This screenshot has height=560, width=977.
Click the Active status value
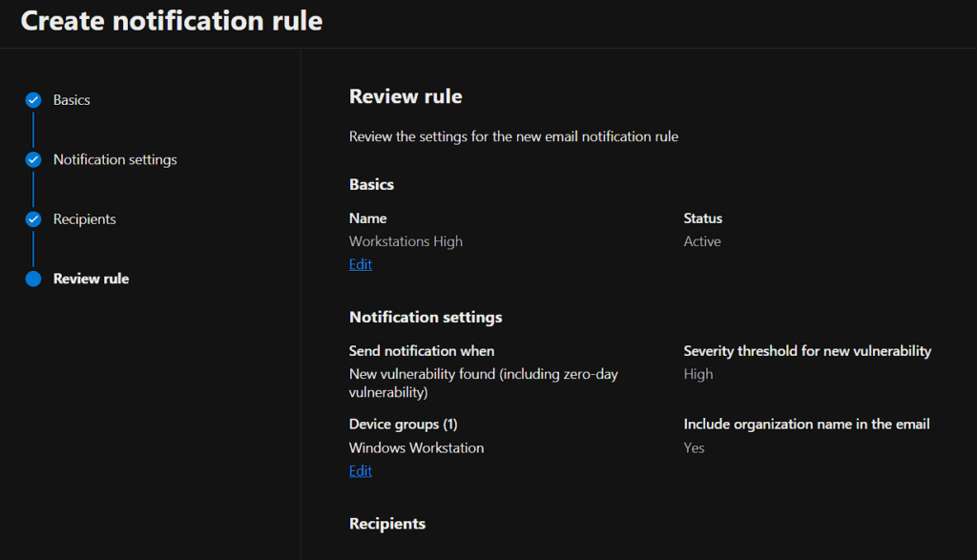pyautogui.click(x=702, y=241)
